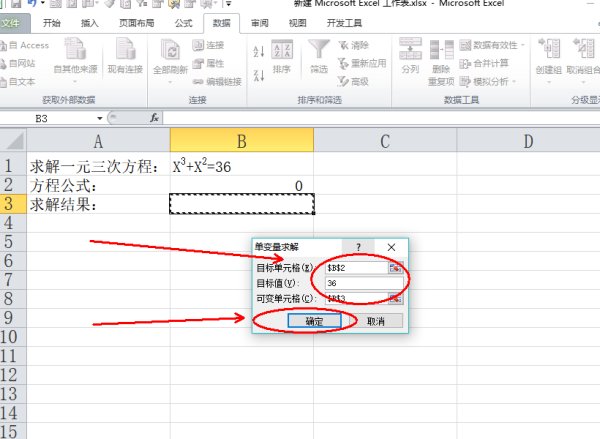Click the Select All corner triangle
The width and height of the screenshot is (600, 439).
point(13,140)
